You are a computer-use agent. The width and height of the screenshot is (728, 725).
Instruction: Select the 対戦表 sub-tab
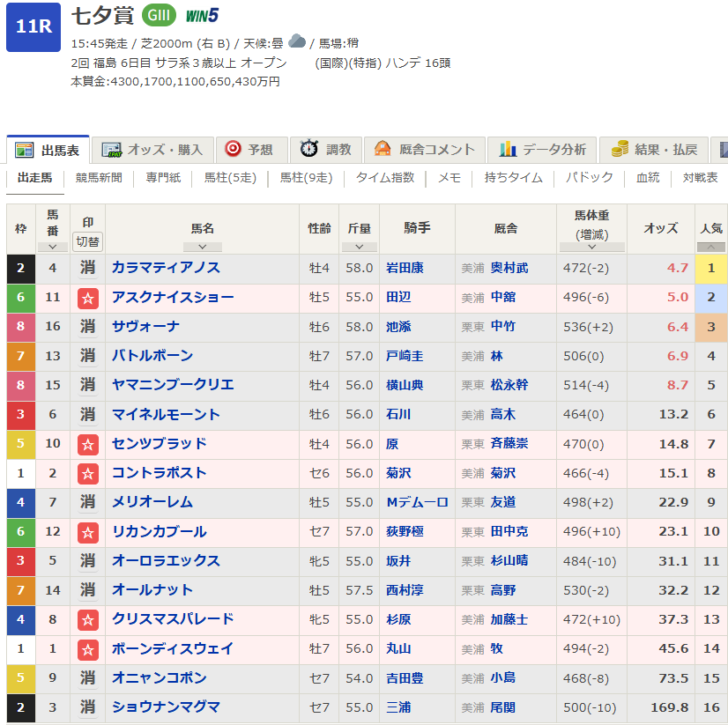point(700,178)
